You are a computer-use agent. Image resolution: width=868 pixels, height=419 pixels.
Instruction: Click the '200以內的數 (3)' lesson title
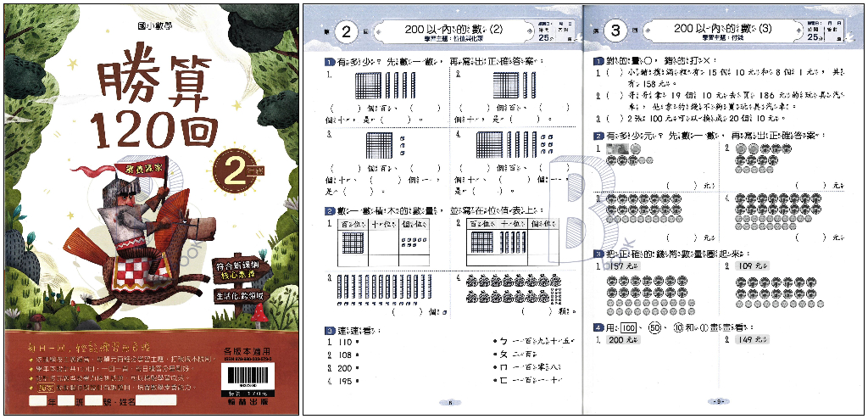coord(724,29)
